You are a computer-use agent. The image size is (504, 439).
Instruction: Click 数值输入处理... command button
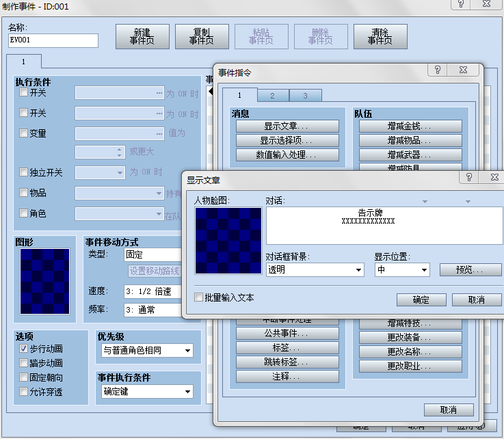click(x=287, y=155)
